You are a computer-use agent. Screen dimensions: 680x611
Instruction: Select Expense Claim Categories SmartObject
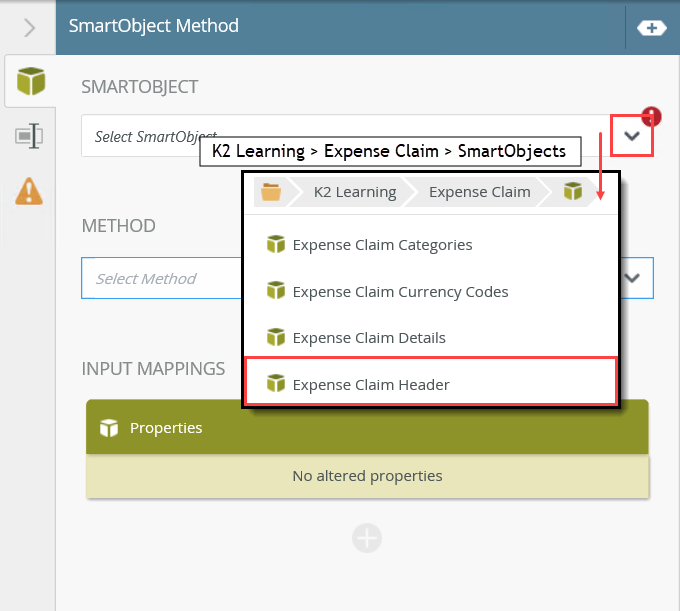382,244
